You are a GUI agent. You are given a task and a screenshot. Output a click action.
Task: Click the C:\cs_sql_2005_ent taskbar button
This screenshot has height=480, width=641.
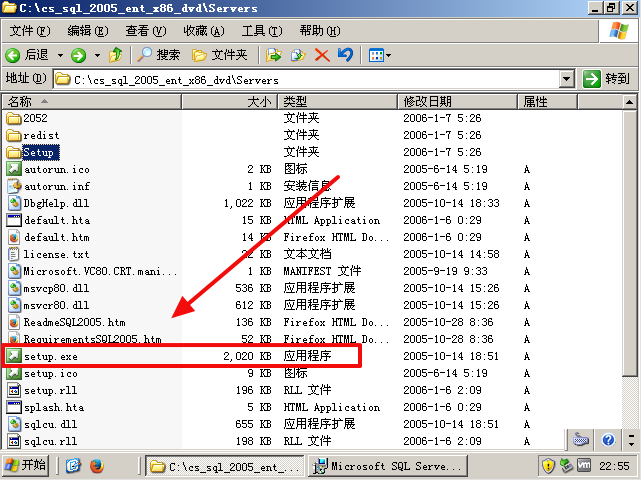click(x=225, y=466)
